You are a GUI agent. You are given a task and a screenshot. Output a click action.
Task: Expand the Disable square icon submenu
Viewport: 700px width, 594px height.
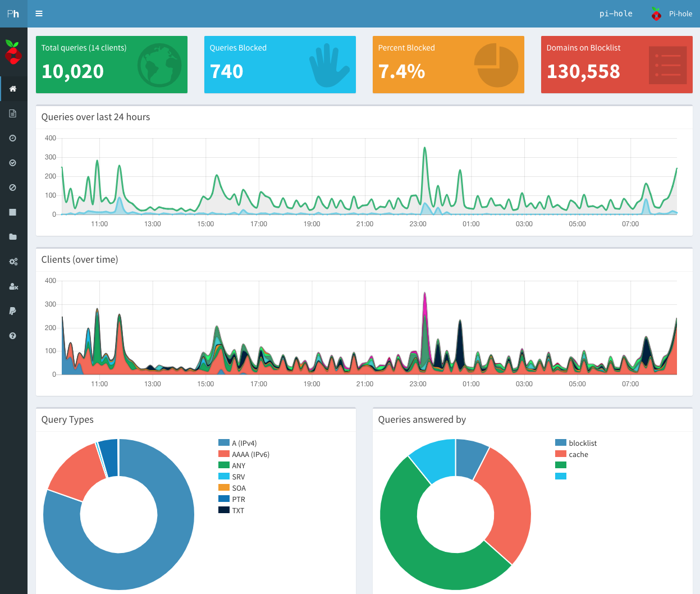coord(13,212)
